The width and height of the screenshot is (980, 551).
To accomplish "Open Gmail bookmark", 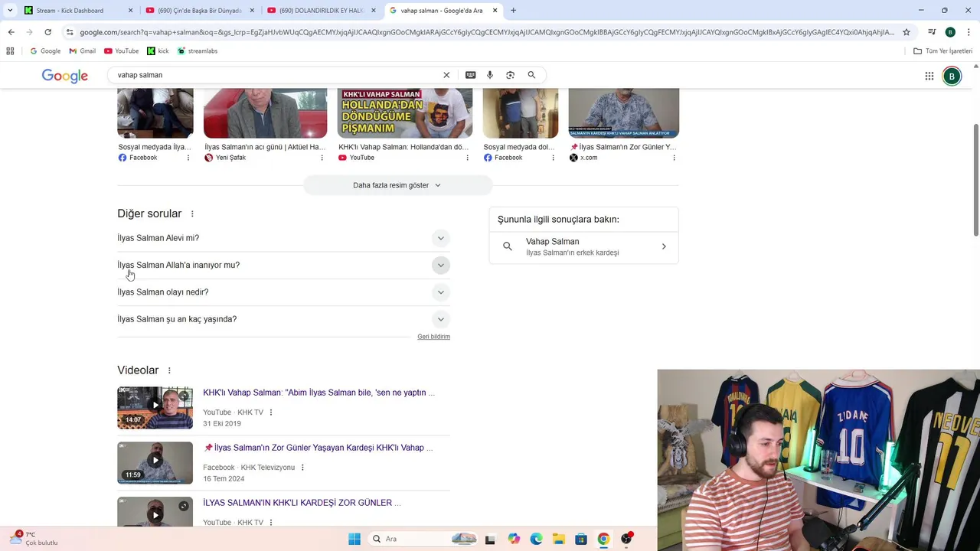I will click(82, 51).
